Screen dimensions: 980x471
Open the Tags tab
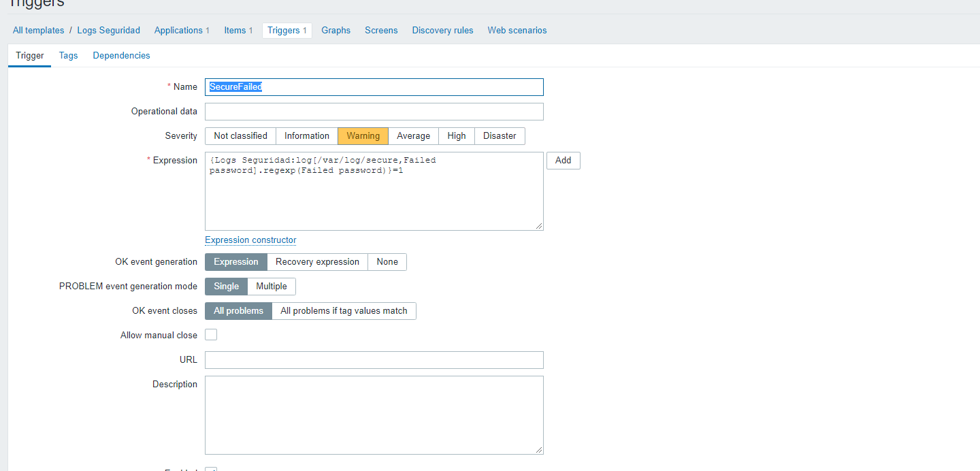(68, 55)
